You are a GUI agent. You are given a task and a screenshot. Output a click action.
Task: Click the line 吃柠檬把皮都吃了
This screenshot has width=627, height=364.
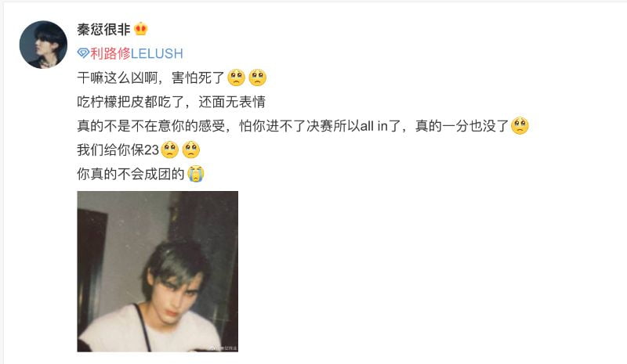[x=131, y=102]
